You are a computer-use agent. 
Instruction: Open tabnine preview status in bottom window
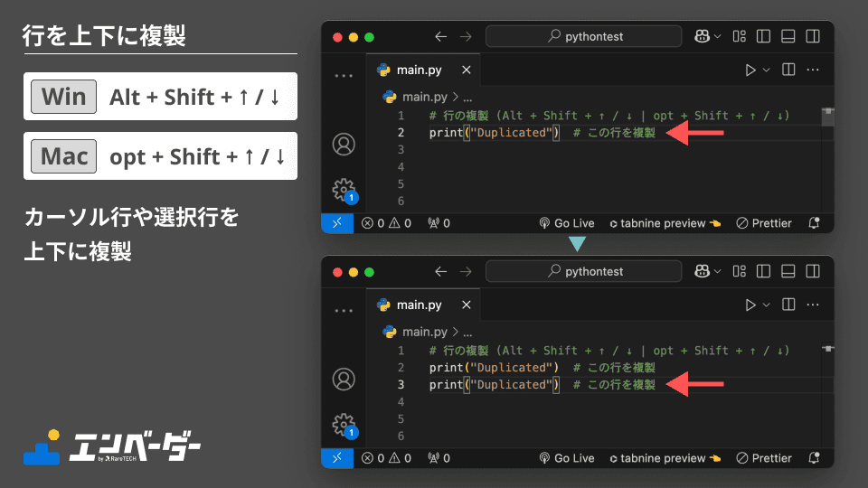(x=665, y=458)
